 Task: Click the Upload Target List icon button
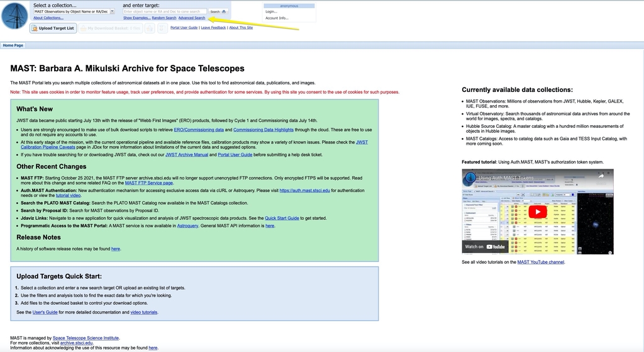(x=53, y=28)
